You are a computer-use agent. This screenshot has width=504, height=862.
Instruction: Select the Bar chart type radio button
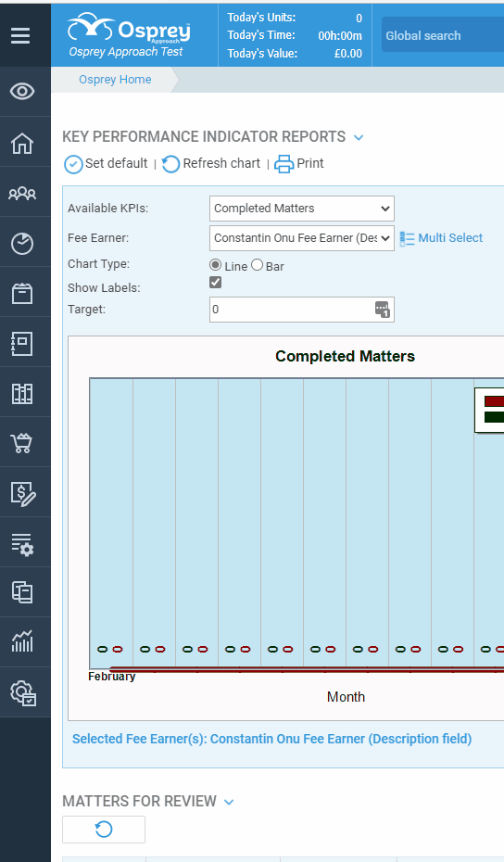click(x=257, y=265)
